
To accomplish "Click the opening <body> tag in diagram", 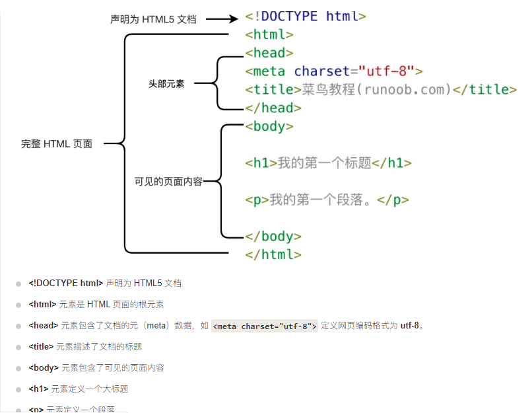I will coord(269,127).
